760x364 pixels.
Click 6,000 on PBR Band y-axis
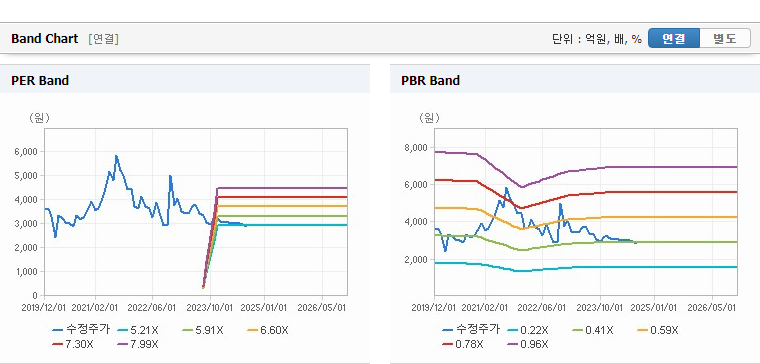417,185
